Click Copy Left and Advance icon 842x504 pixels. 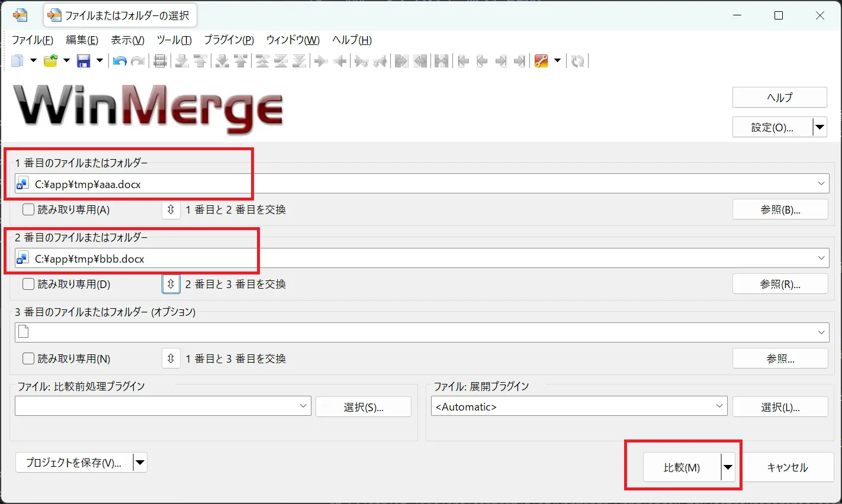pos(380,61)
